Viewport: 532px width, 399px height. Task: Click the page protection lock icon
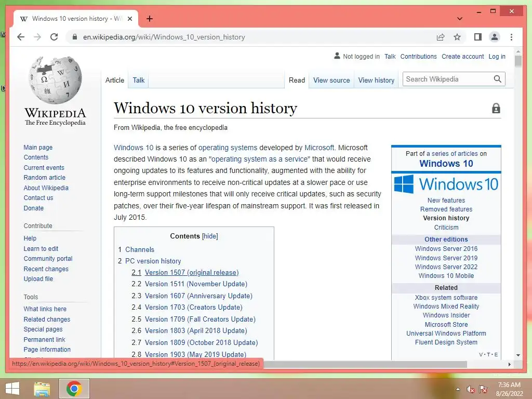tap(496, 108)
